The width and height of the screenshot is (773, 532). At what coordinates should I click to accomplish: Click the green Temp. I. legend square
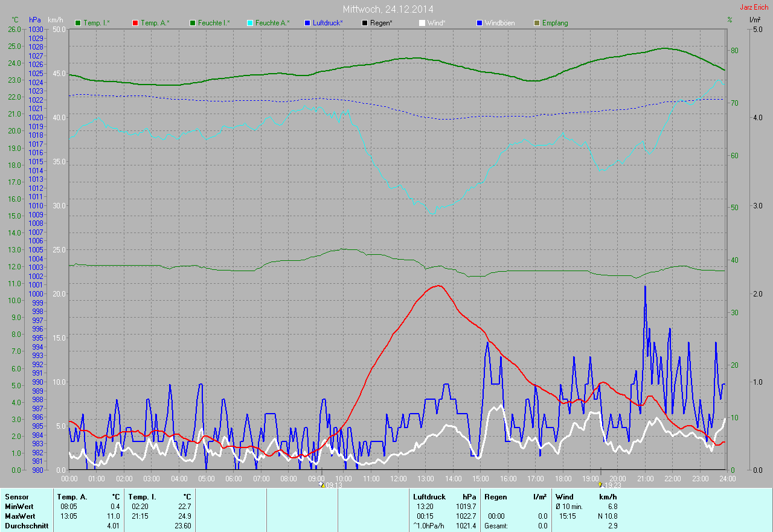tap(78, 23)
